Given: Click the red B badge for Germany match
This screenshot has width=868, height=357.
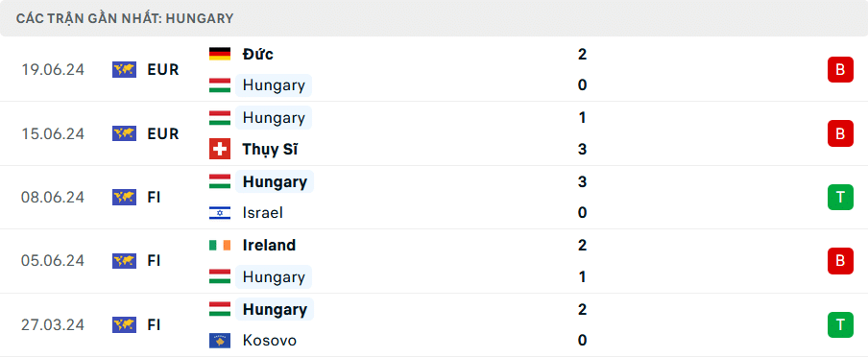Looking at the screenshot, I should (840, 70).
